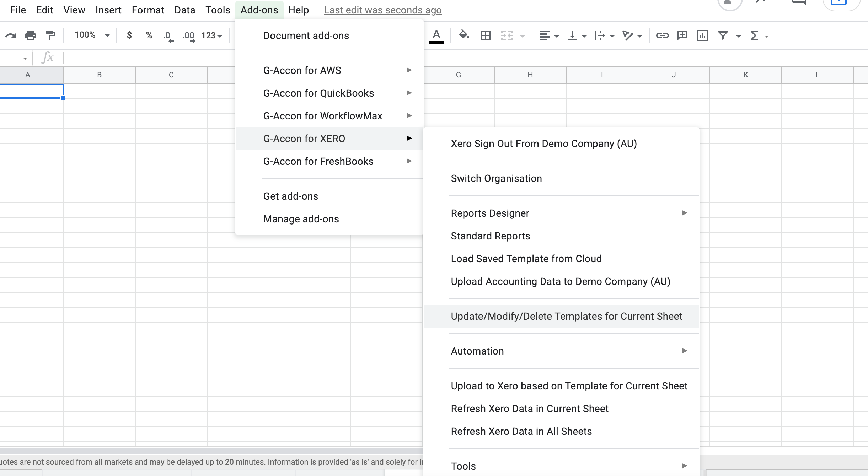Click the functions sigma icon

(754, 36)
